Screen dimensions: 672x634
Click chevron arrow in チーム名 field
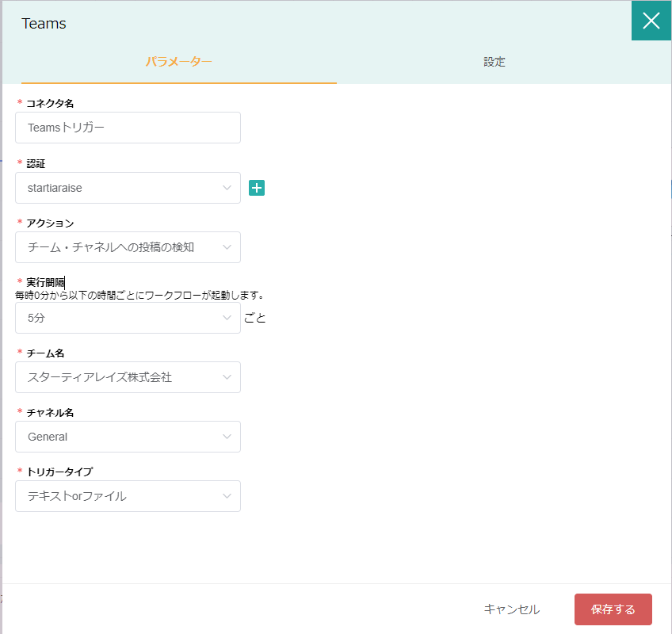coord(227,377)
